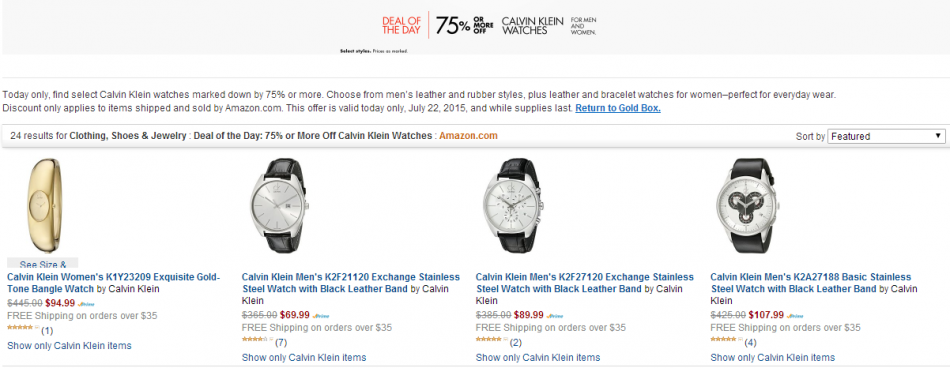Click Prime badge beside $107.99 price
Viewport: 950px width, 368px height.
(795, 316)
